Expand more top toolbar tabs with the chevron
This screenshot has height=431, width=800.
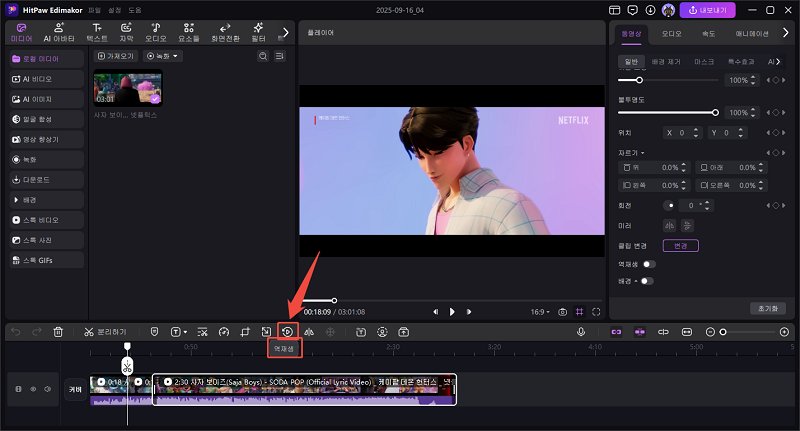[286, 33]
